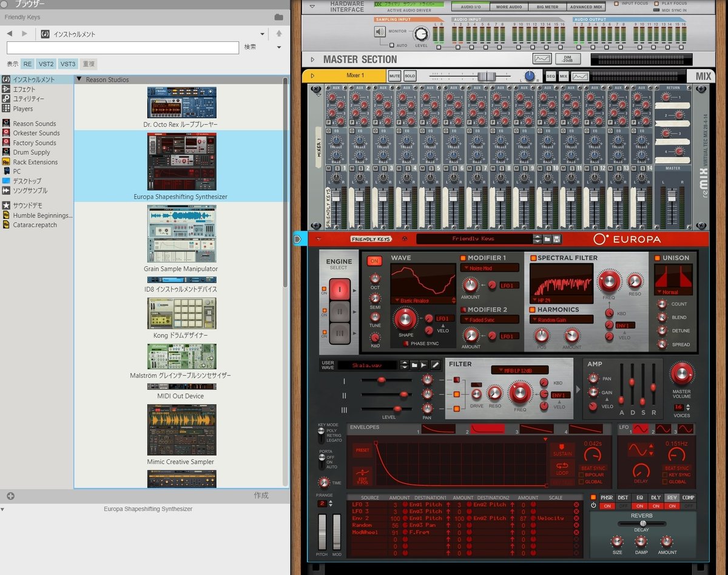The image size is (728, 575).
Task: Collapse the Reason Studios group in browser
Action: pos(79,79)
